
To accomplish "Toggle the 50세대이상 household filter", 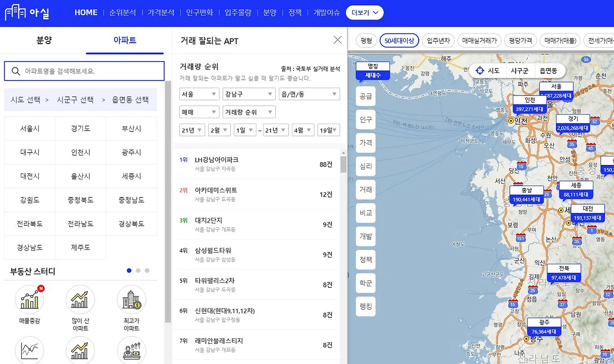I will point(400,41).
